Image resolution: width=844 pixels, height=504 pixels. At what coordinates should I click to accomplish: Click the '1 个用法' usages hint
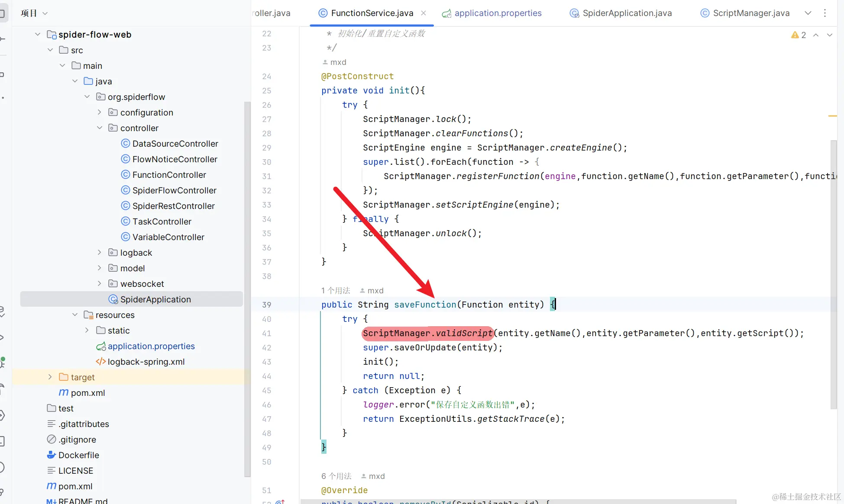(x=336, y=291)
